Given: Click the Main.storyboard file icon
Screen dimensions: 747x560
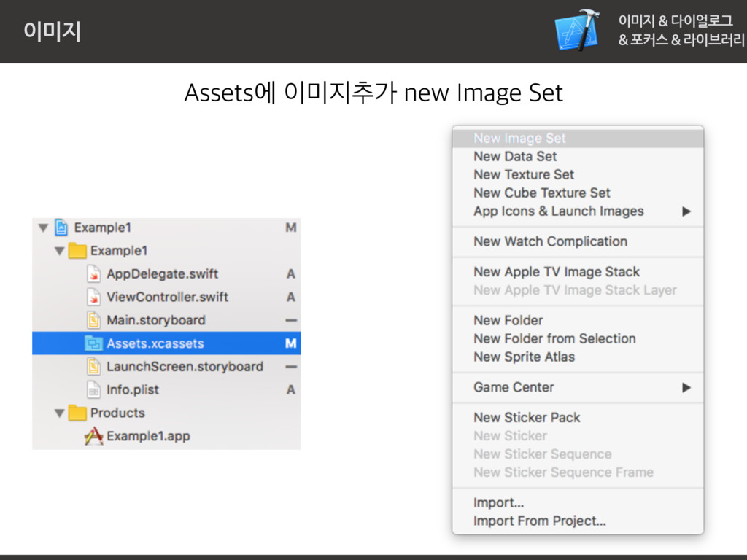Looking at the screenshot, I should coord(94,320).
